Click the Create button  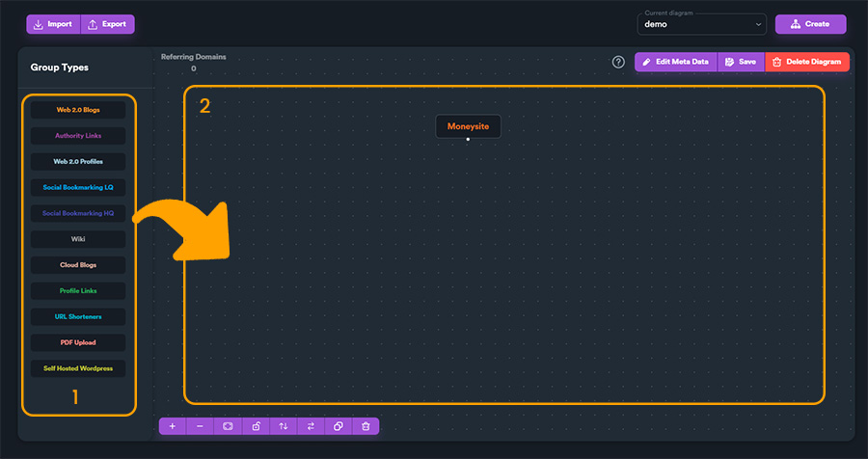click(x=810, y=24)
